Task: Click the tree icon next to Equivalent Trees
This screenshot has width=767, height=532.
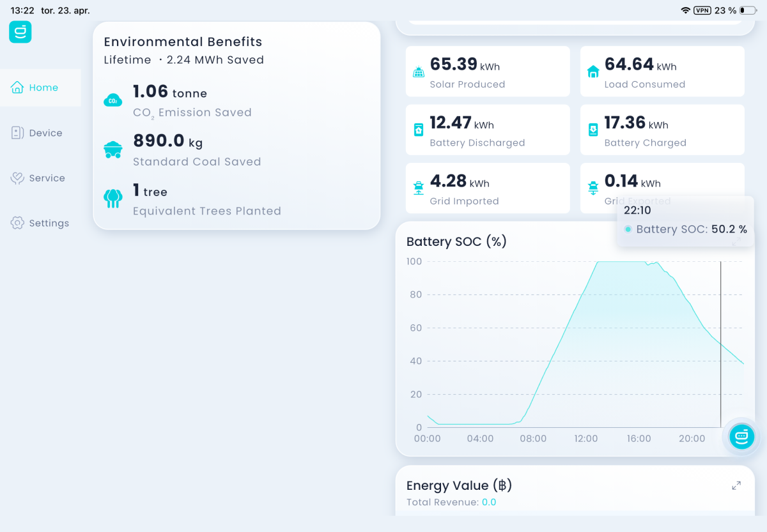Action: pos(113,199)
